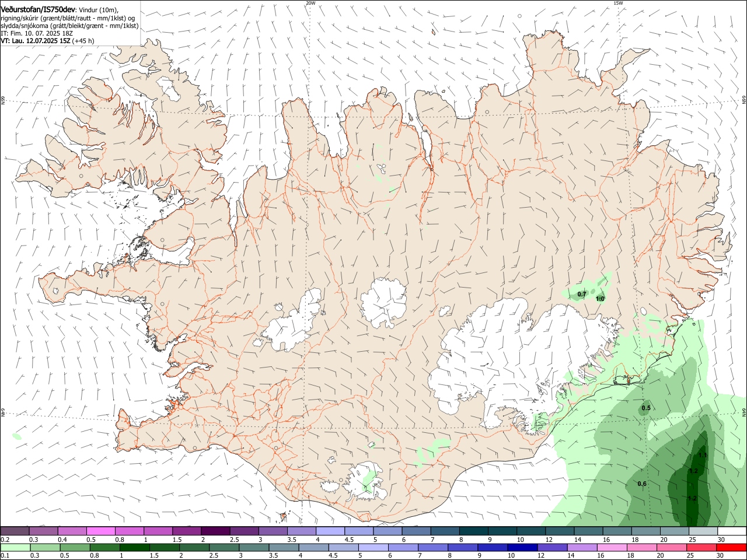Click the 0.5 precipitation value offshore

pos(646,408)
